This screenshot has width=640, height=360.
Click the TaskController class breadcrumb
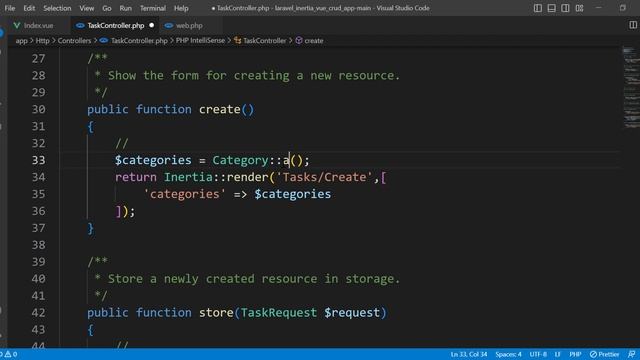(x=264, y=40)
